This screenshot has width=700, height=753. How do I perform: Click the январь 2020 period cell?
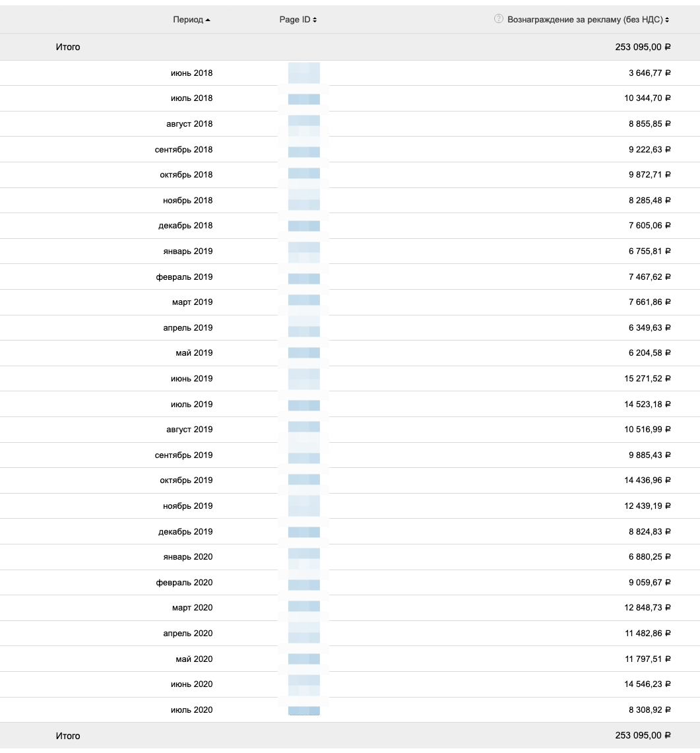(x=187, y=557)
